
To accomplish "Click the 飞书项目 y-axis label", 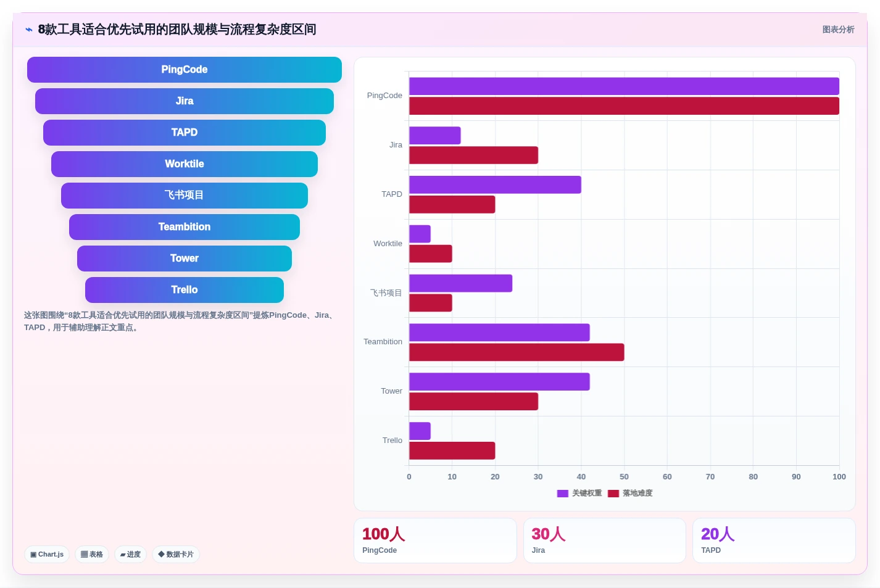I will click(386, 293).
